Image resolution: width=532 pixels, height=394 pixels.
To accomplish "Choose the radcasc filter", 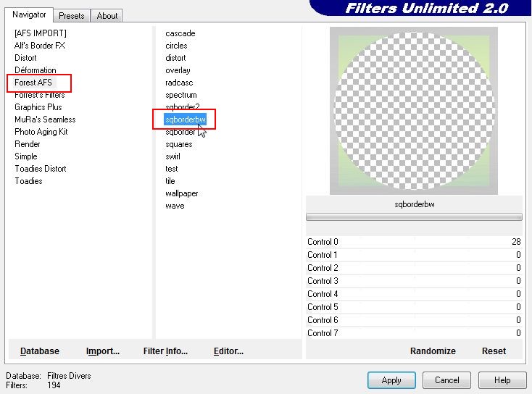I will tap(179, 83).
